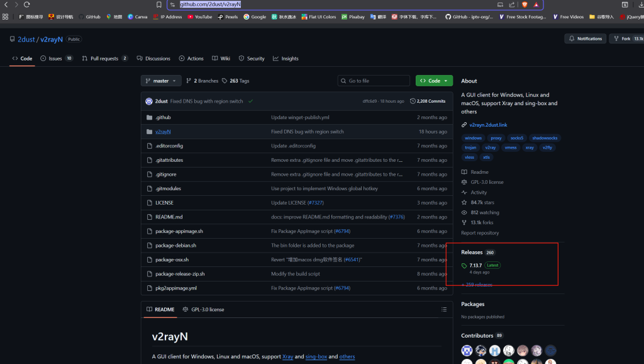Screen dimensions: 644x364
Task: Click the 7.13.7 latest release link
Action: [x=475, y=265]
